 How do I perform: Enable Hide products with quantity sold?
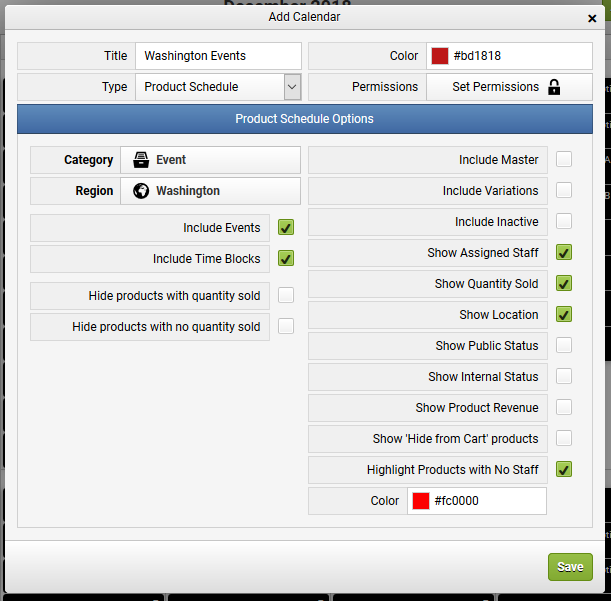click(x=286, y=295)
